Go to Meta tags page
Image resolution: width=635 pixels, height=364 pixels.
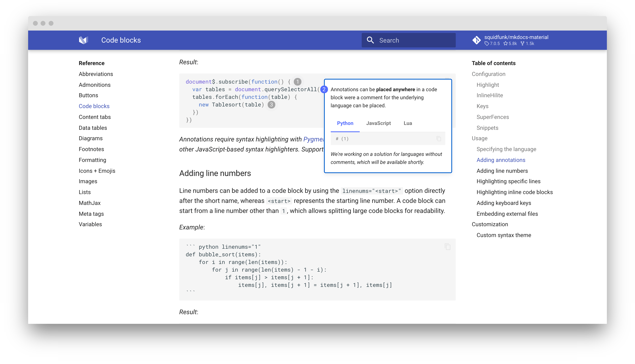click(91, 214)
